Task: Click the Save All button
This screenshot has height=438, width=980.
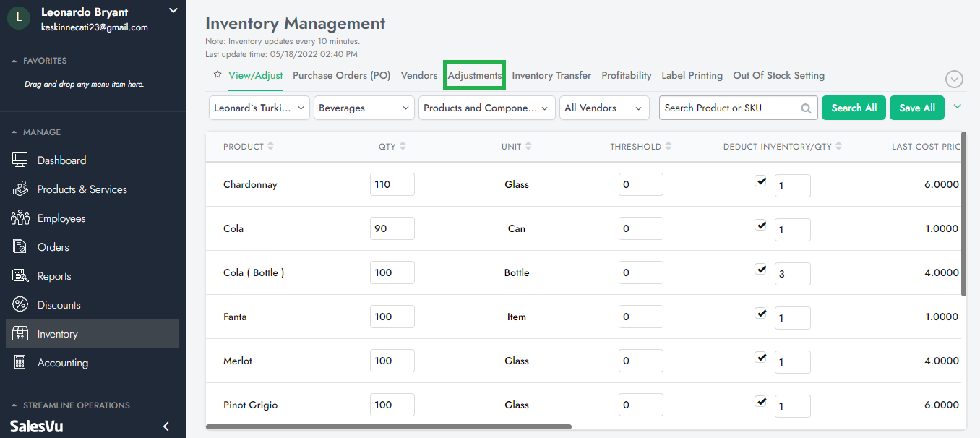Action: tap(916, 108)
